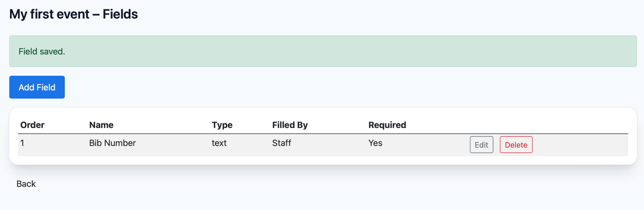Click the Required column header
The height and width of the screenshot is (210, 644).
click(387, 125)
